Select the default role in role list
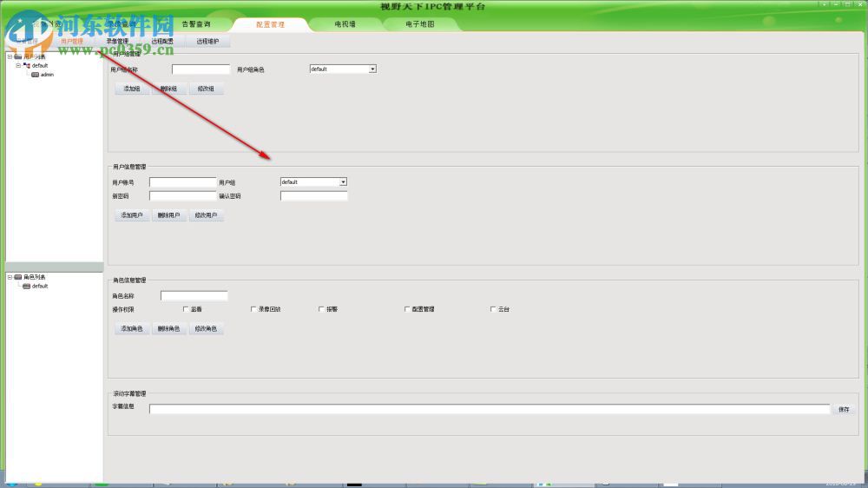The image size is (868, 488). click(x=40, y=286)
